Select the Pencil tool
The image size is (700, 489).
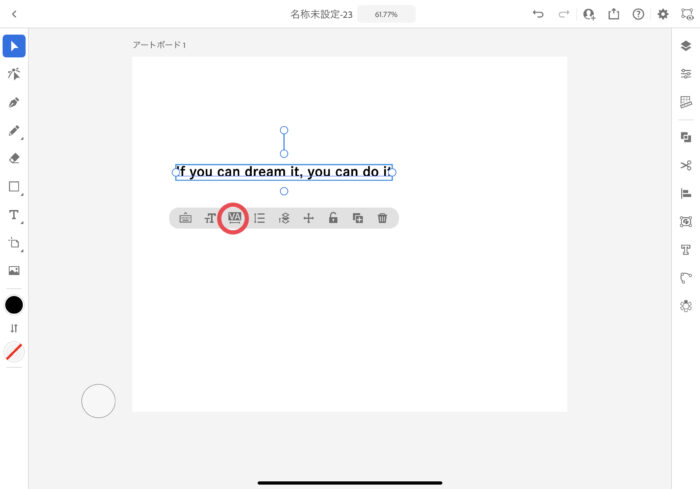click(14, 130)
